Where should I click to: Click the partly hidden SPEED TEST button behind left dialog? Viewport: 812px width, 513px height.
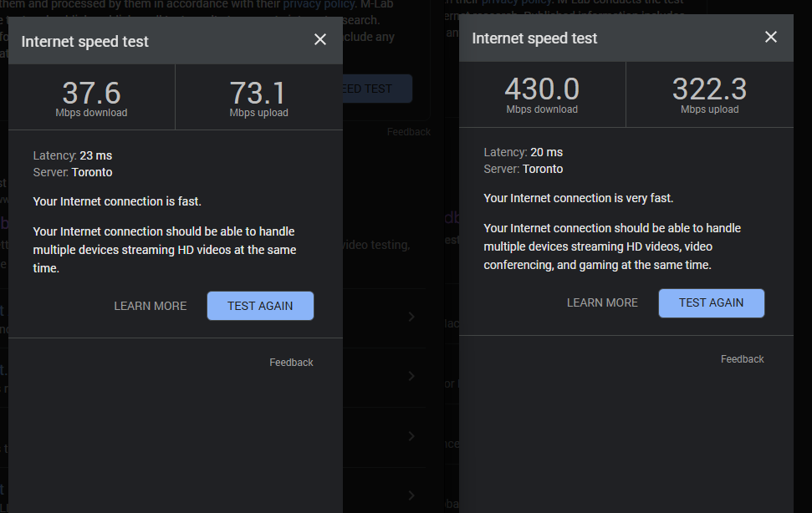[377, 89]
